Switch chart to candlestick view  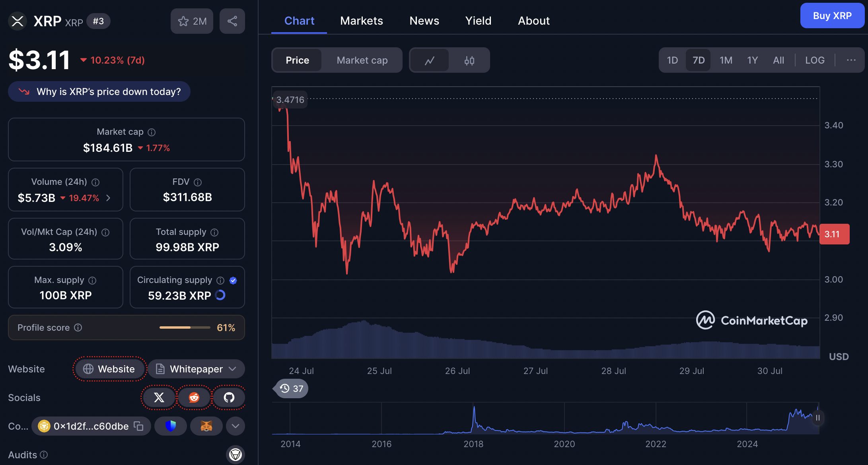(x=469, y=60)
